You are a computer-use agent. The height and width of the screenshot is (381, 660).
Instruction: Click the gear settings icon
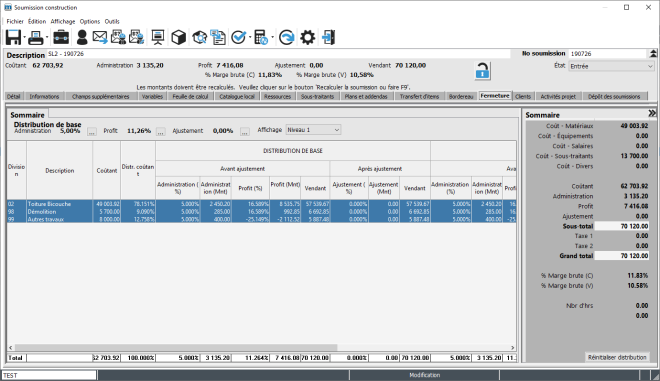[x=308, y=37]
